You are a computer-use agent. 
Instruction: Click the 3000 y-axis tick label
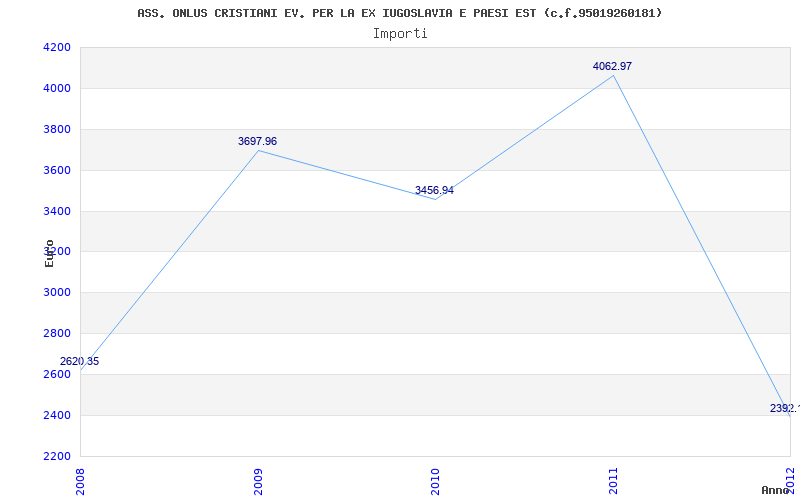tap(56, 293)
